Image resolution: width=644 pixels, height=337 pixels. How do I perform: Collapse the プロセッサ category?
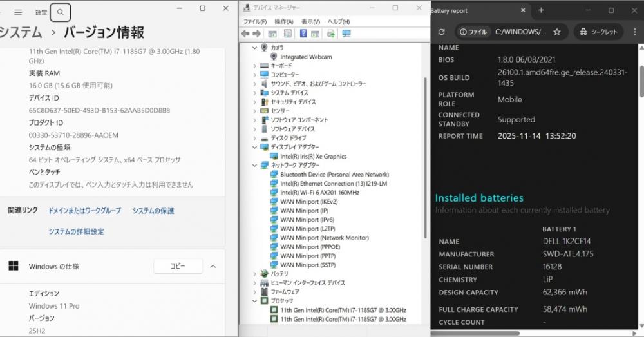tap(254, 301)
